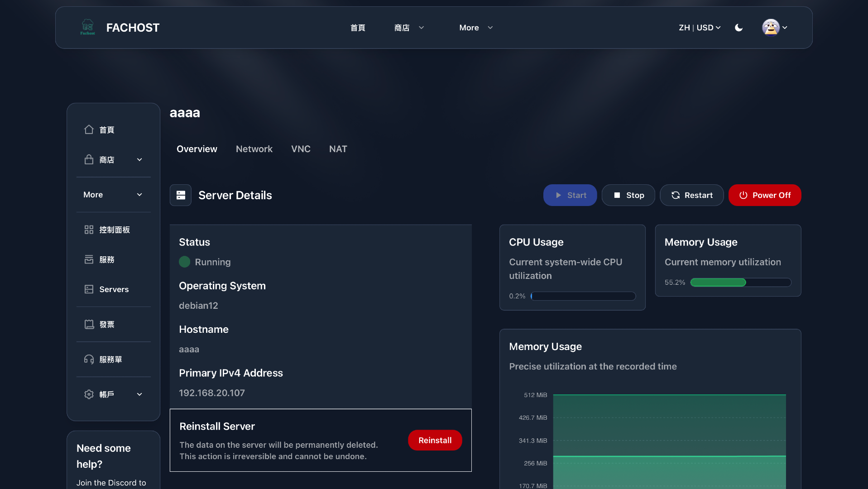Click the Memory Usage progress bar
868x489 pixels.
[x=740, y=283]
